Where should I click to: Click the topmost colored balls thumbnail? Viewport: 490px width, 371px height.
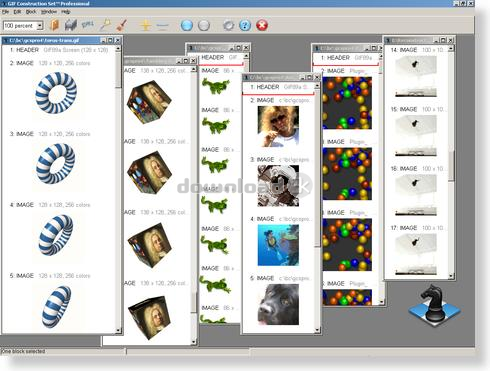347,103
